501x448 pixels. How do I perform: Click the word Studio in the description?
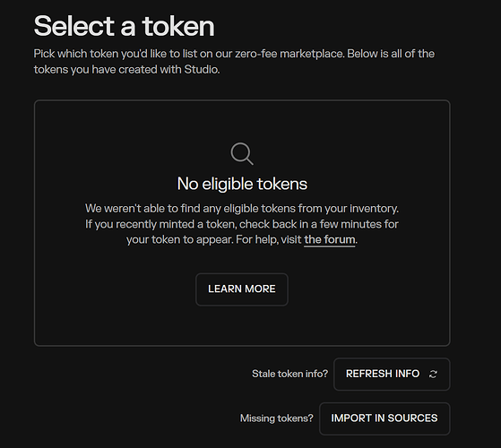pos(201,69)
